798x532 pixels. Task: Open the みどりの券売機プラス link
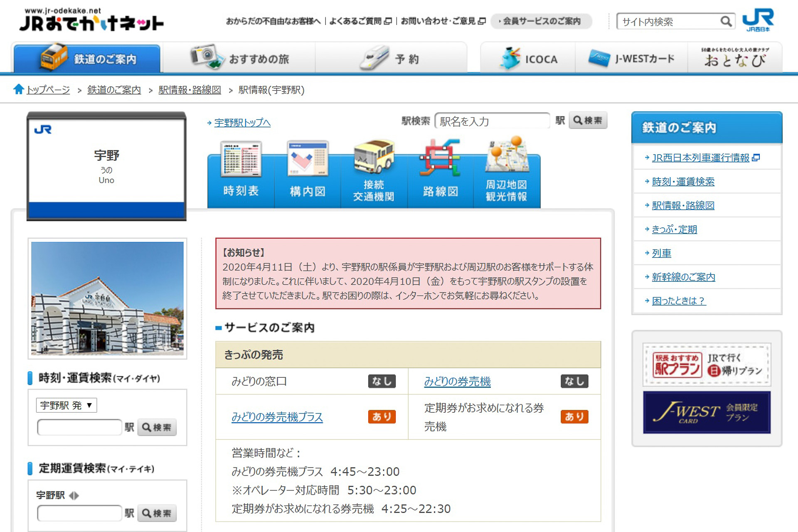tap(277, 417)
